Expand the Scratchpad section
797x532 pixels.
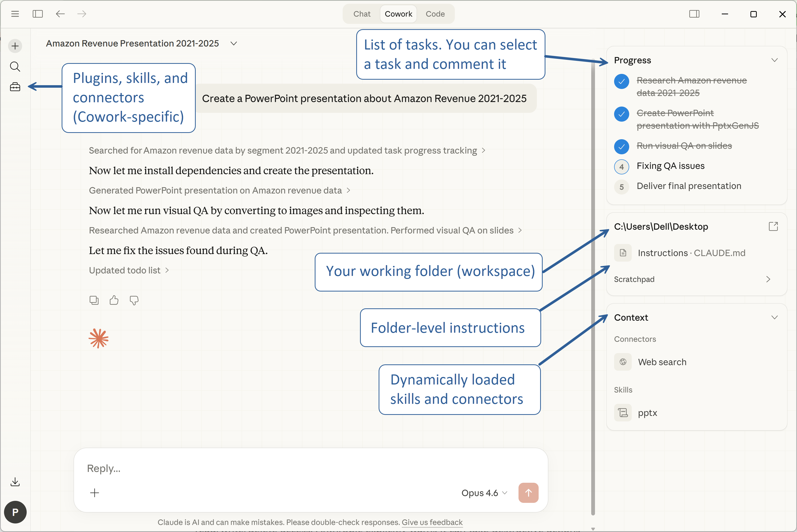(768, 279)
